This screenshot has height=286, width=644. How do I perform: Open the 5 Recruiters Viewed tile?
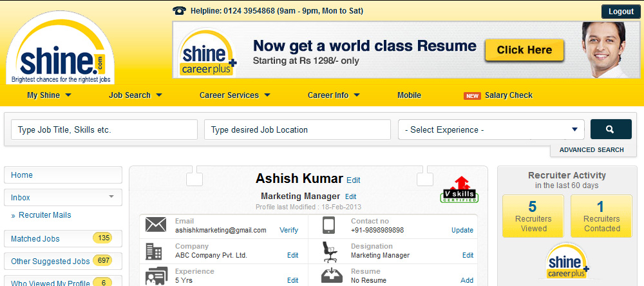click(x=533, y=216)
